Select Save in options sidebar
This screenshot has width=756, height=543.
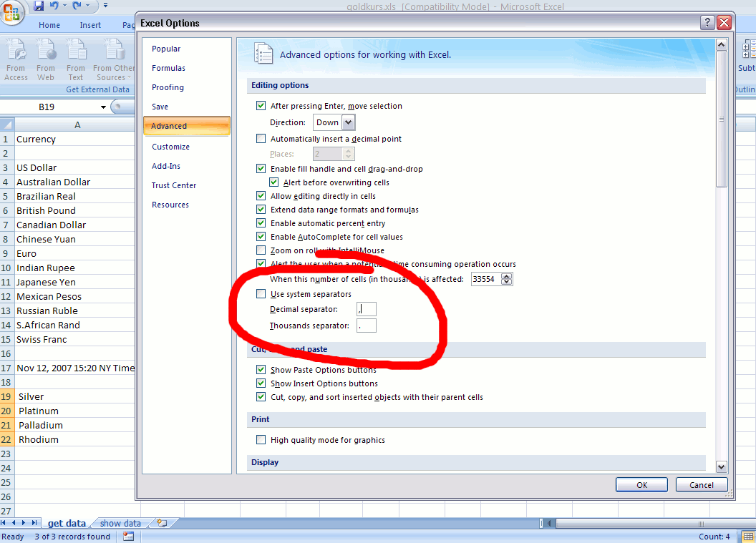(160, 107)
